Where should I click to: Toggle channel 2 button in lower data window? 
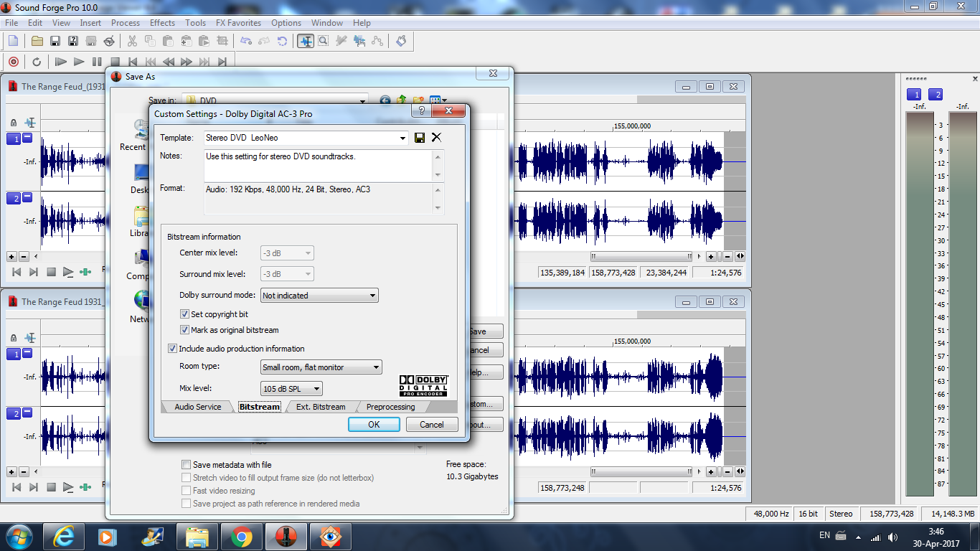pyautogui.click(x=14, y=414)
